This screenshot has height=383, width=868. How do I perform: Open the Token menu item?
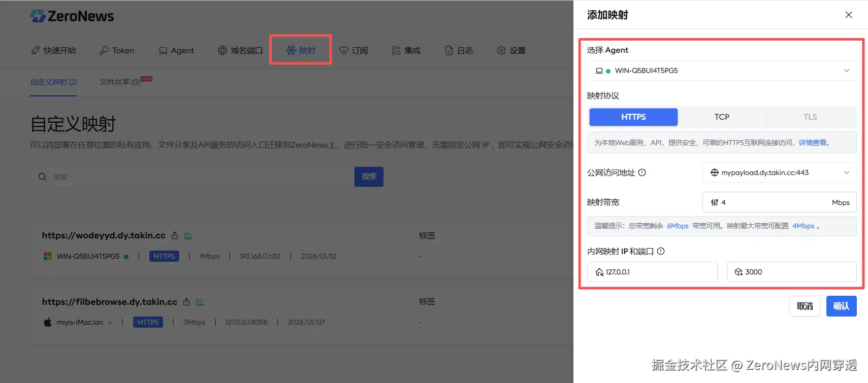(x=117, y=50)
